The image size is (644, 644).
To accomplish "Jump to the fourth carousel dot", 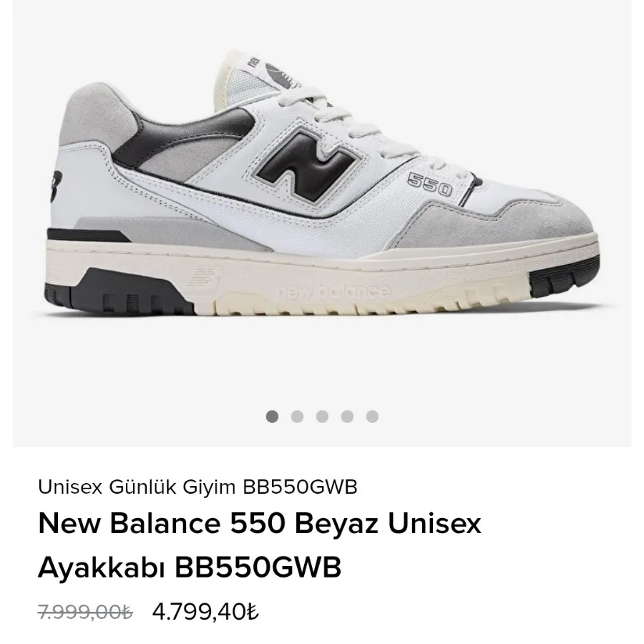I will pos(347,416).
